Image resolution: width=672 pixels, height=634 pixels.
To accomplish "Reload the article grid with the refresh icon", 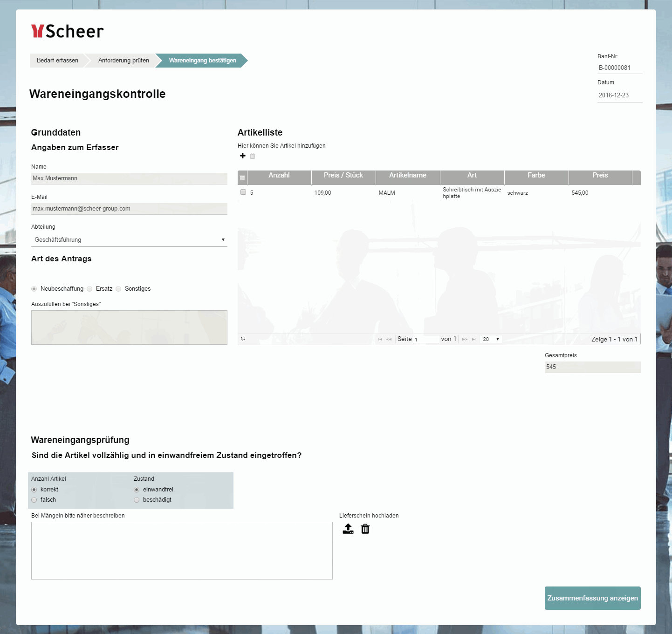I will 243,339.
